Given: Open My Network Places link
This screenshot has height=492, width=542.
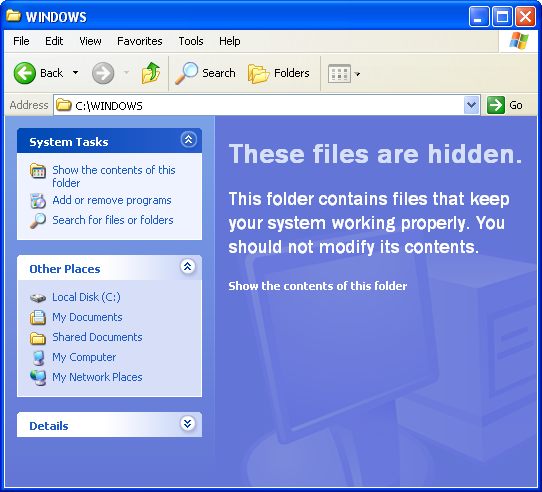Looking at the screenshot, I should click(x=97, y=377).
